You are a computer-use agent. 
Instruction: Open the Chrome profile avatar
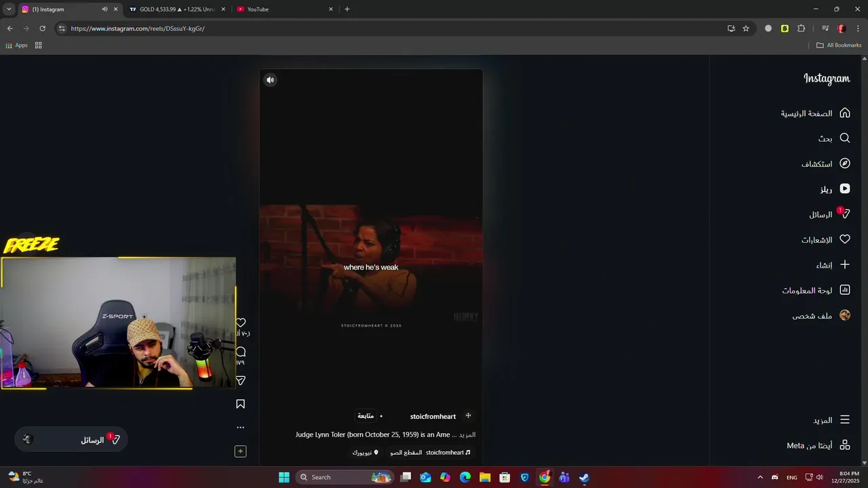tap(842, 28)
